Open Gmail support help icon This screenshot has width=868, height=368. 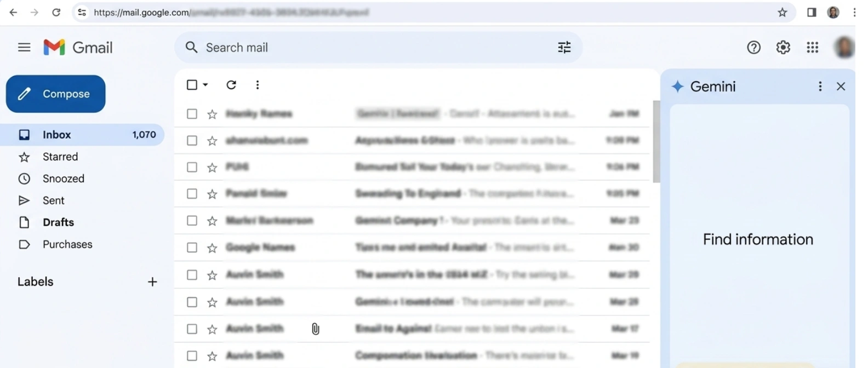[754, 48]
